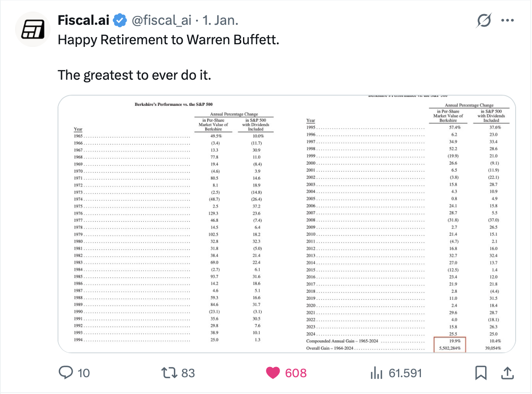Click the share upload icon
The image size is (532, 394).
pos(507,373)
